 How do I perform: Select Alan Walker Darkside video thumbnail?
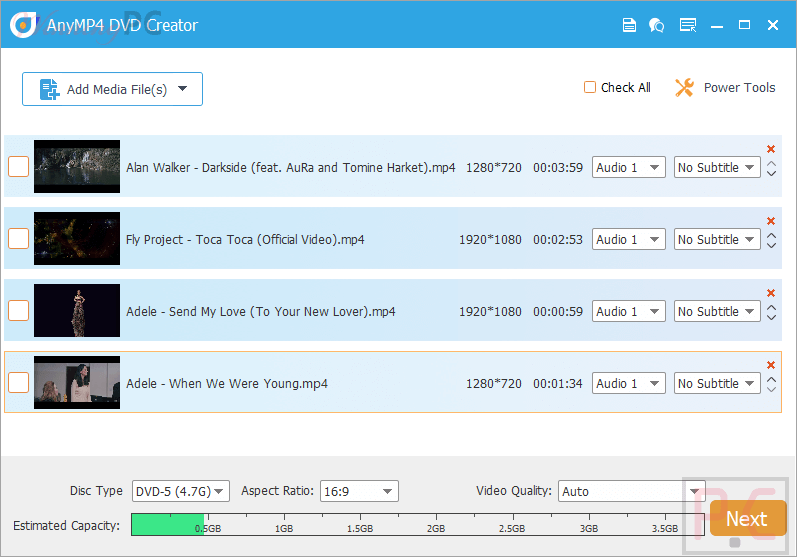pyautogui.click(x=77, y=167)
